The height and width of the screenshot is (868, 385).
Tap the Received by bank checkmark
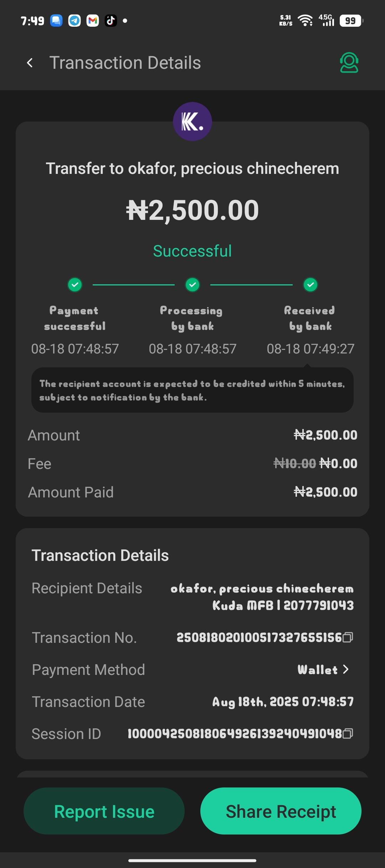coord(310,285)
